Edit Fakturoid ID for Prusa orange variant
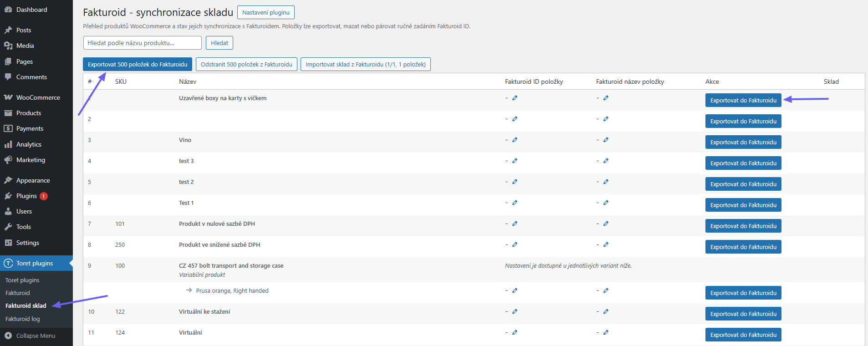 (x=515, y=290)
